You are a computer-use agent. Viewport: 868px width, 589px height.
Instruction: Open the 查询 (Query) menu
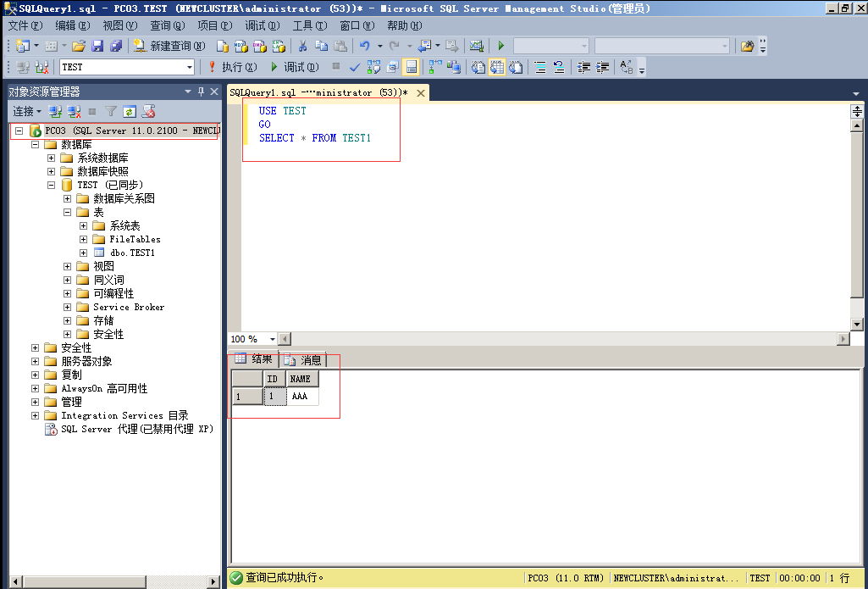pos(167,25)
